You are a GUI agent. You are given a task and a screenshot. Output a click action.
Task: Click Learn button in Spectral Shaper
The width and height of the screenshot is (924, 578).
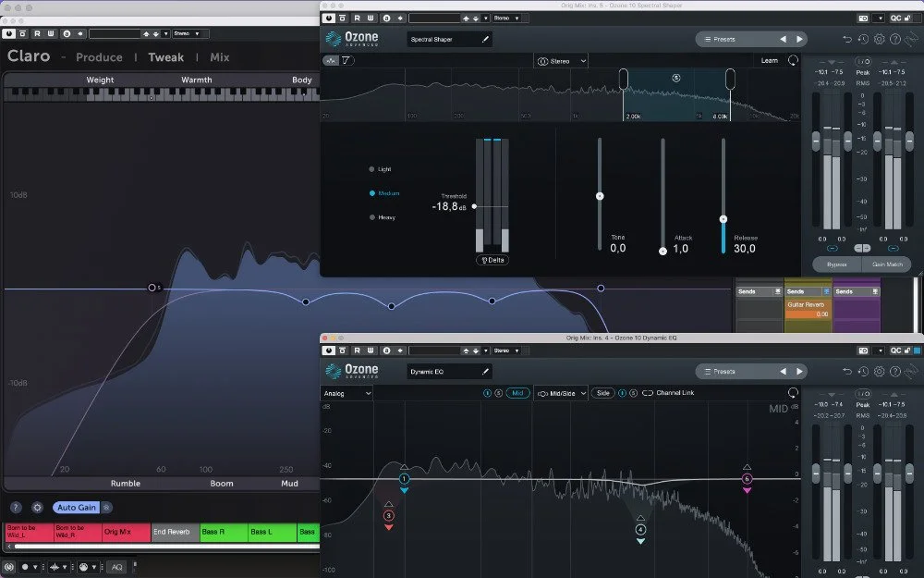pyautogui.click(x=769, y=61)
